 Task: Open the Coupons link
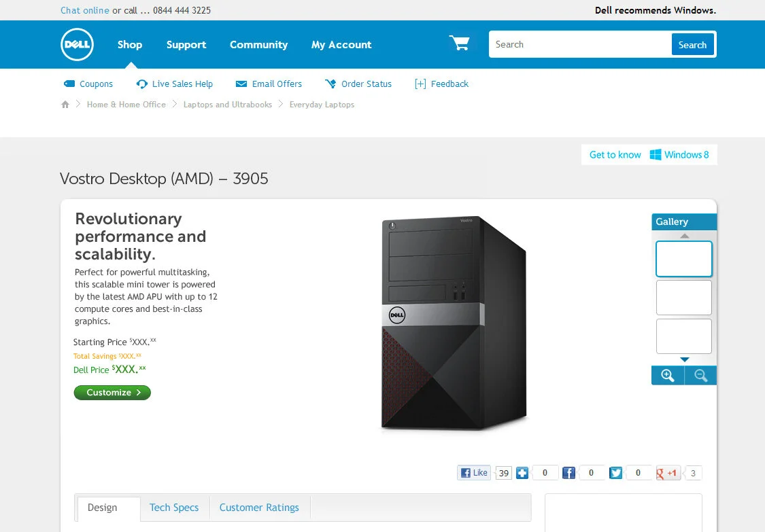point(96,84)
